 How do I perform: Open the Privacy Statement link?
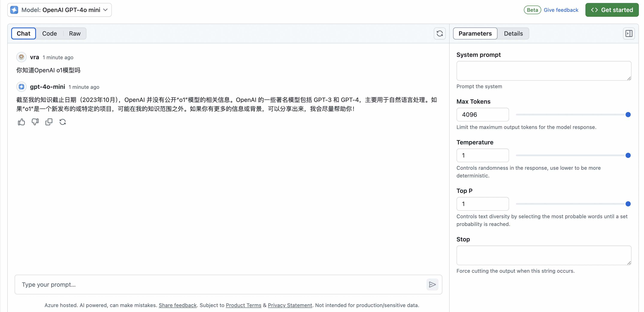290,305
